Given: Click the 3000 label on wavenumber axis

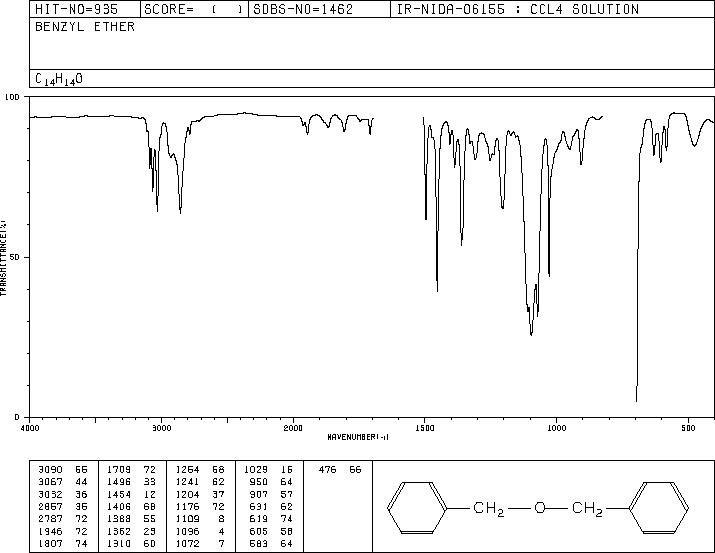Looking at the screenshot, I should [161, 428].
